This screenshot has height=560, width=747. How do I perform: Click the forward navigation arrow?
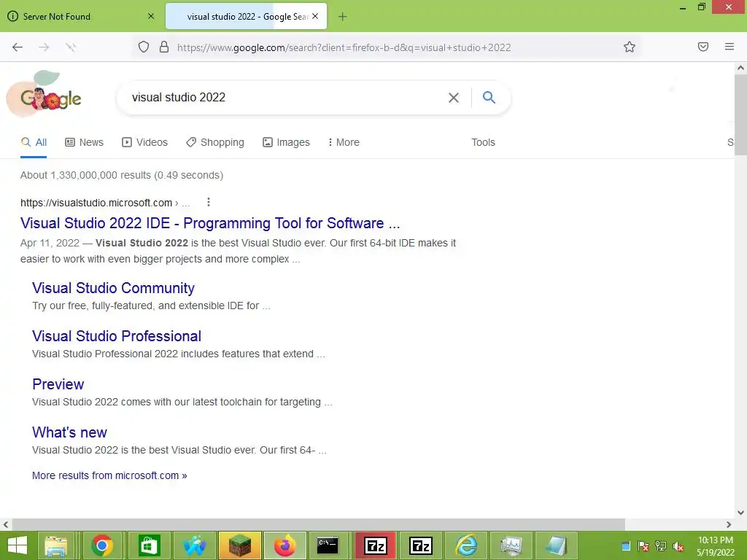44,47
